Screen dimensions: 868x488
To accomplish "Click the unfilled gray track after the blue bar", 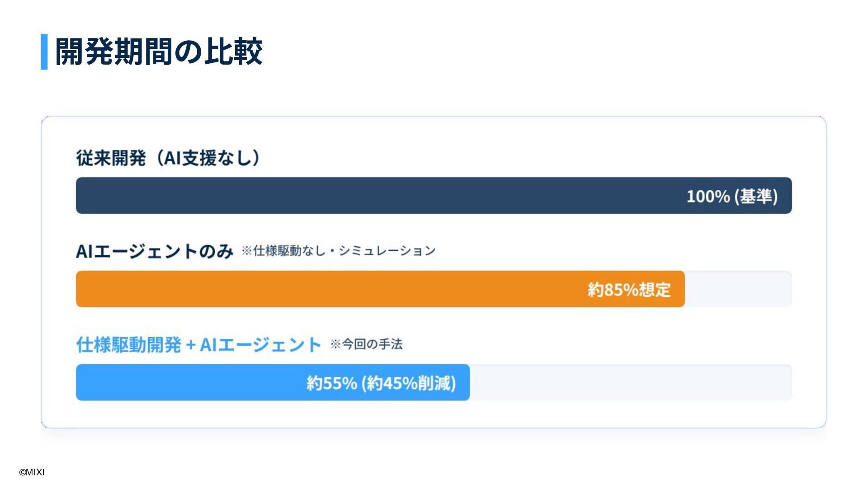I will coord(631,383).
